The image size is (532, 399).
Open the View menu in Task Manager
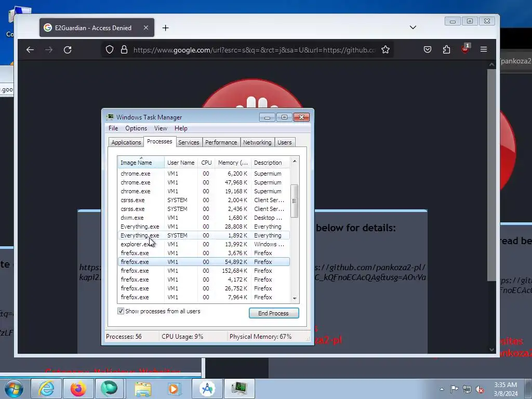click(161, 128)
